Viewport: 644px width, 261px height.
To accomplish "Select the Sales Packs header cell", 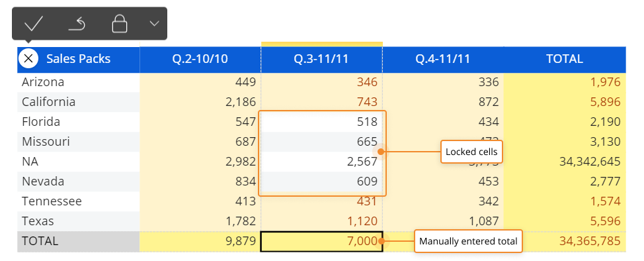I will (x=79, y=59).
